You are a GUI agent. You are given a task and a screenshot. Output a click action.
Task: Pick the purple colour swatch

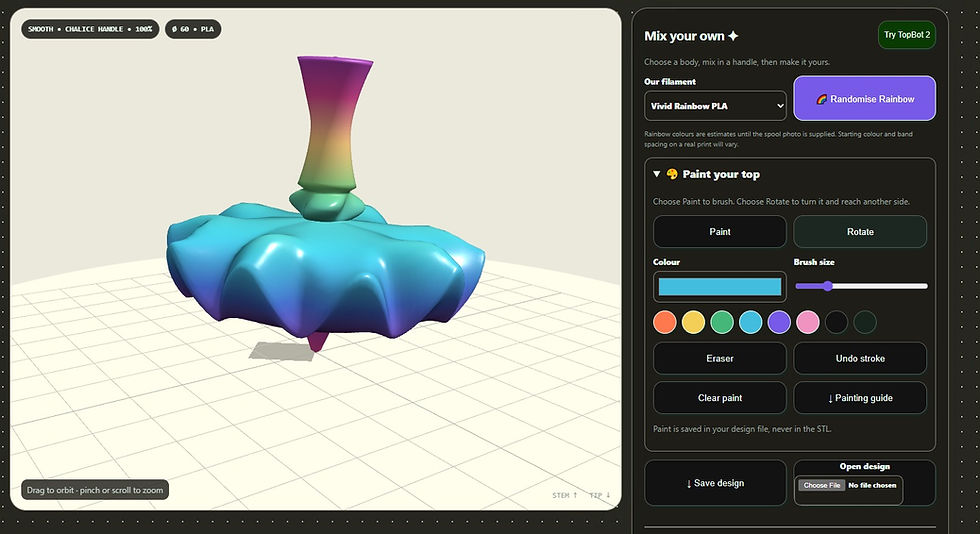pyautogui.click(x=779, y=322)
